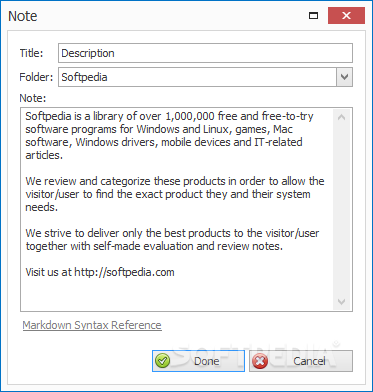Focus the Title field containing Description
The width and height of the screenshot is (373, 392).
205,53
